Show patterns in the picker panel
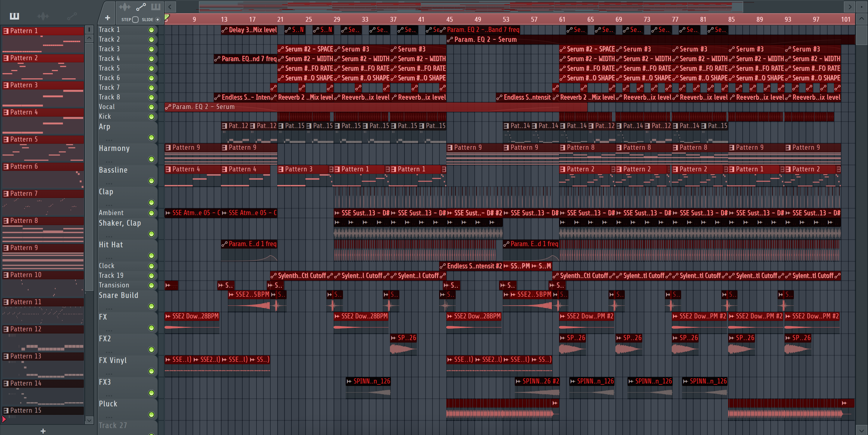Viewport: 868px width, 435px height. pos(14,16)
